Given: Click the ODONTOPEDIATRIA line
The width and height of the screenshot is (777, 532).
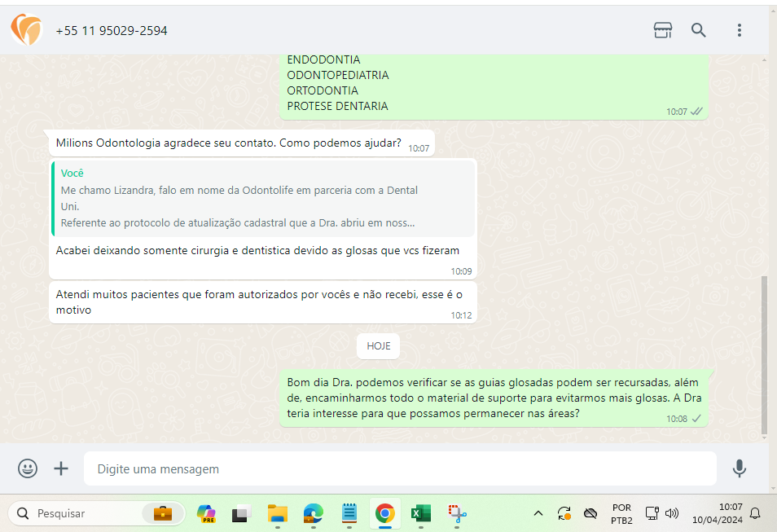Looking at the screenshot, I should pos(338,76).
